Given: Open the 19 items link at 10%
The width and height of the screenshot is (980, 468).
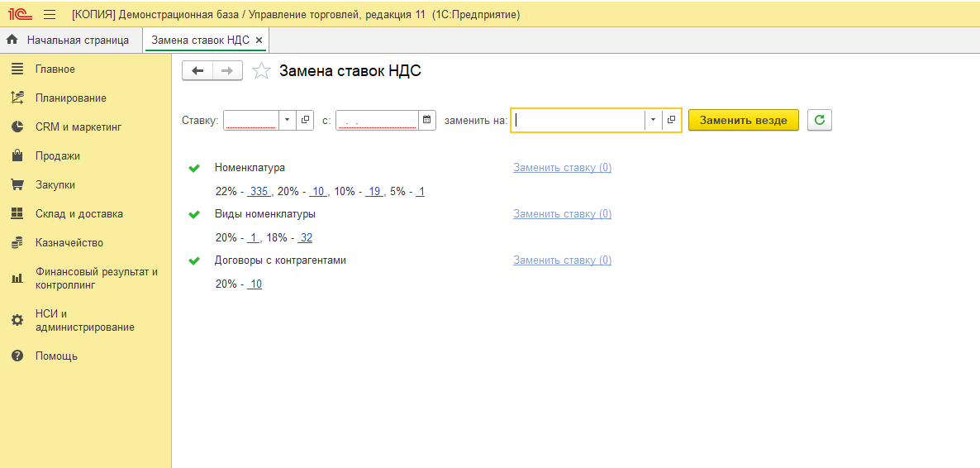Looking at the screenshot, I should click(374, 192).
